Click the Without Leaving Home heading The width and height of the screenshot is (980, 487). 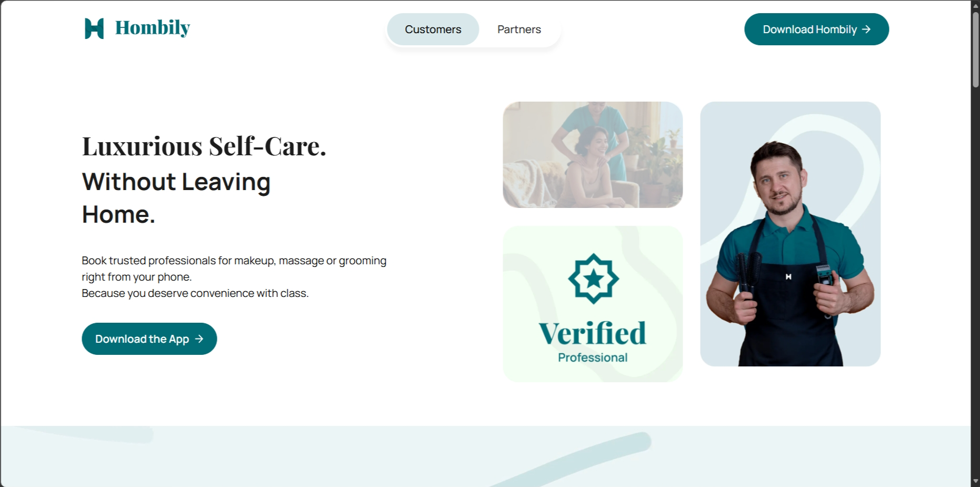pos(176,198)
